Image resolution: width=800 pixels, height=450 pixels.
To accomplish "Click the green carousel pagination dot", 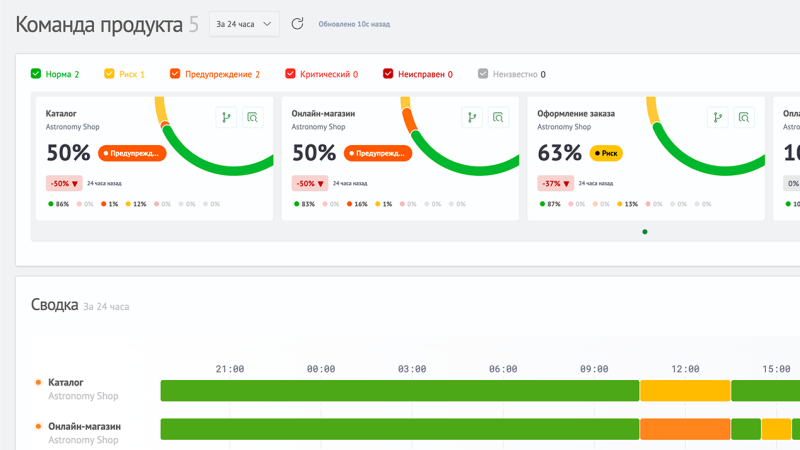I will pyautogui.click(x=645, y=232).
